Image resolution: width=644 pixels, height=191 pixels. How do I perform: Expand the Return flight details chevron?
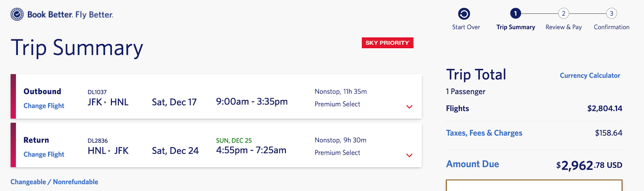(x=409, y=156)
